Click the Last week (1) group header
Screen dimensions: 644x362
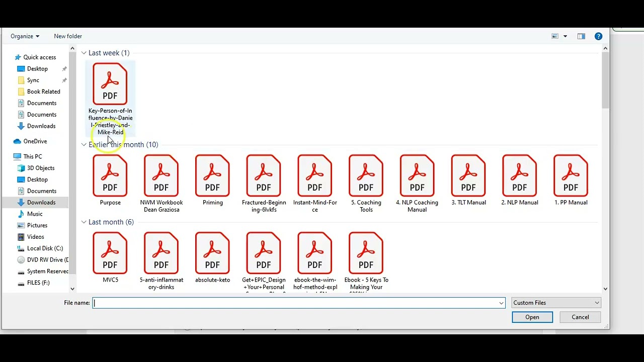point(109,53)
